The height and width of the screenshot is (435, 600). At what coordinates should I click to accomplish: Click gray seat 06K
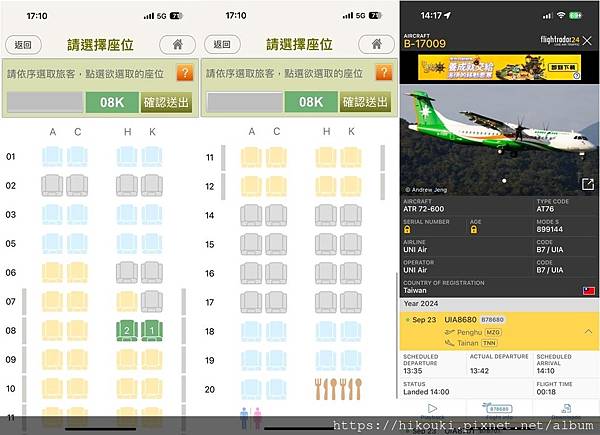click(152, 272)
